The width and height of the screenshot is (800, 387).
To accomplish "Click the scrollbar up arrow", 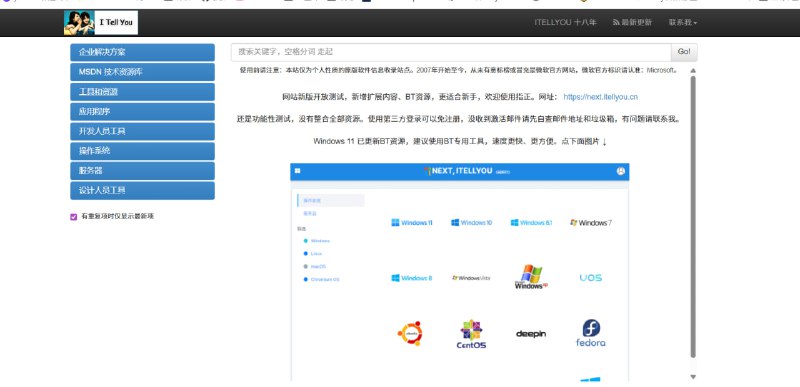I will point(693,70).
